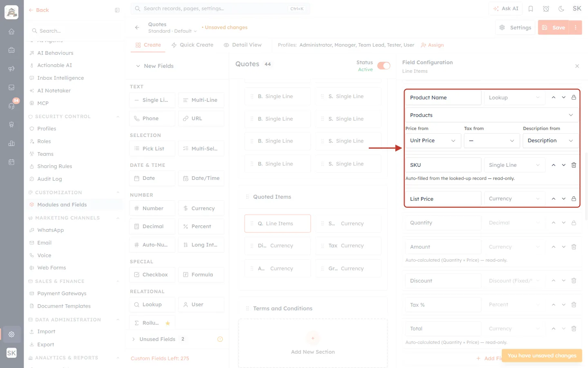The image size is (588, 368).
Task: Delete the Amount field trash icon
Action: (574, 247)
